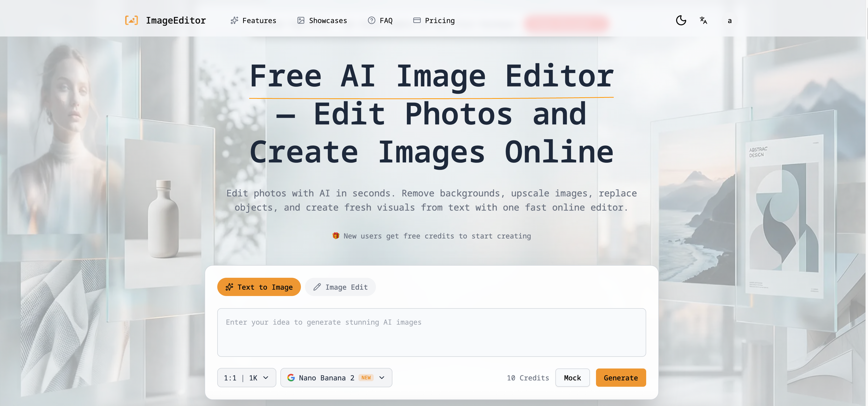Click the credit-card icon beside Pricing

tap(417, 21)
